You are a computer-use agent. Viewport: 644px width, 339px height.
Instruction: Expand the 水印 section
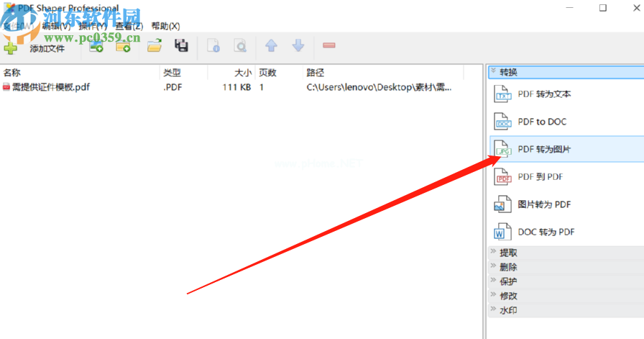click(x=508, y=310)
